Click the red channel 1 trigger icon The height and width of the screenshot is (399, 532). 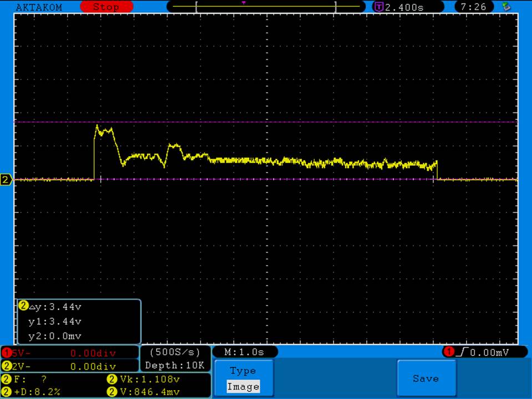448,352
